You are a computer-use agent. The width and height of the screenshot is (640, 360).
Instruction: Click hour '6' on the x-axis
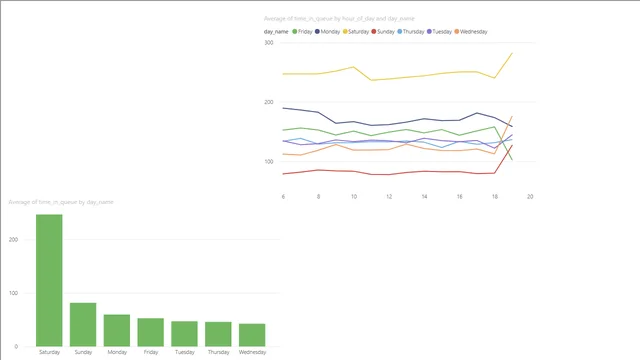283,197
